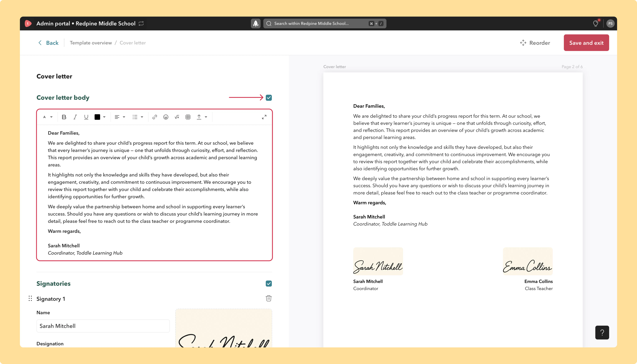Screen dimensions: 637x364
Task: Expand the editor to fullscreen
Action: (264, 117)
